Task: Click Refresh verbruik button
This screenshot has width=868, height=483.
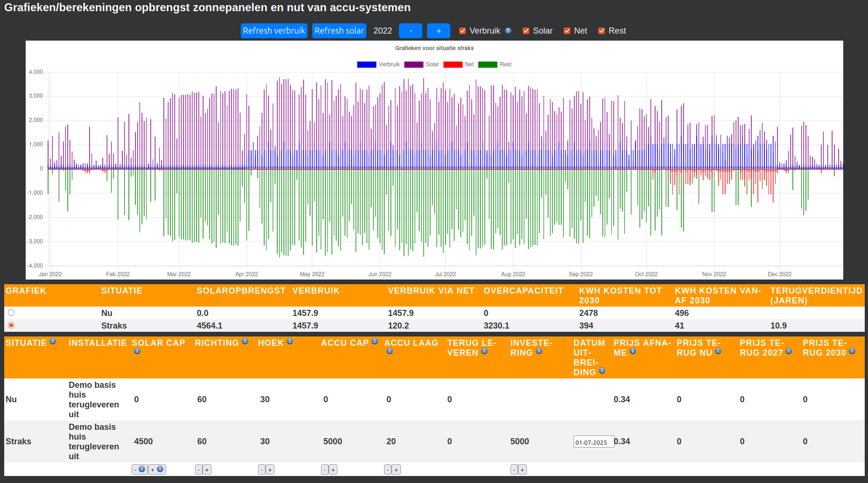Action: (274, 31)
